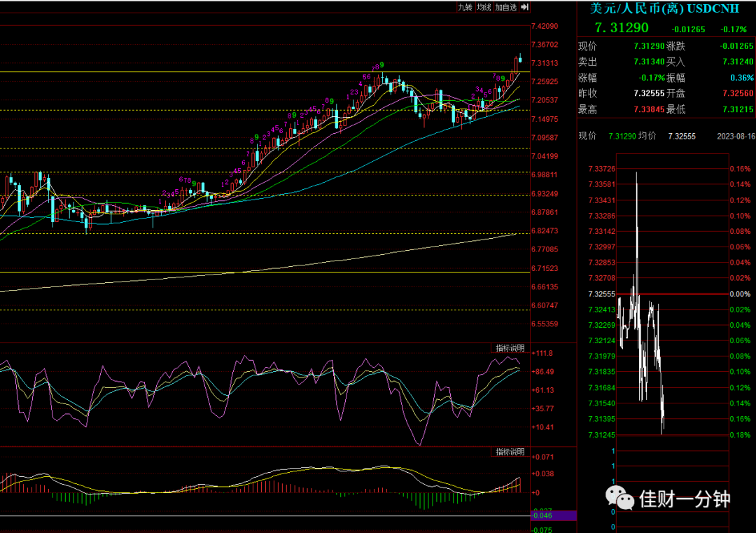Click 加自选 to add to watchlist

tap(506, 7)
